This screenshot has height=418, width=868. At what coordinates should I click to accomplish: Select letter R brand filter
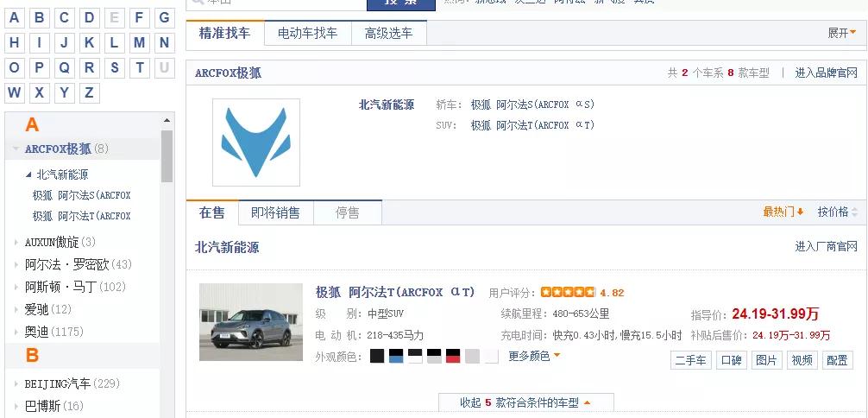(x=89, y=67)
